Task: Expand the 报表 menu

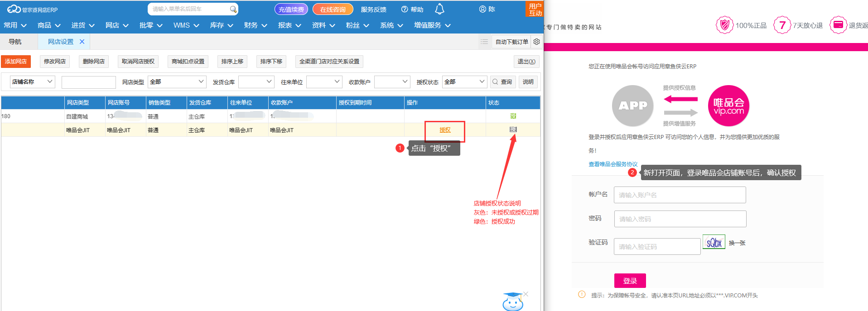Action: tap(289, 25)
